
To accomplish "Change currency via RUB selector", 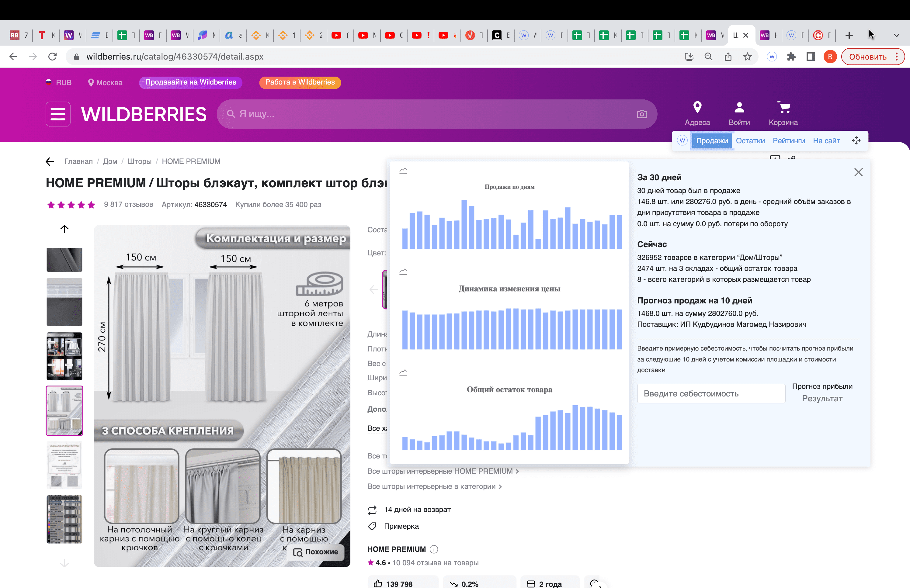I will point(58,82).
